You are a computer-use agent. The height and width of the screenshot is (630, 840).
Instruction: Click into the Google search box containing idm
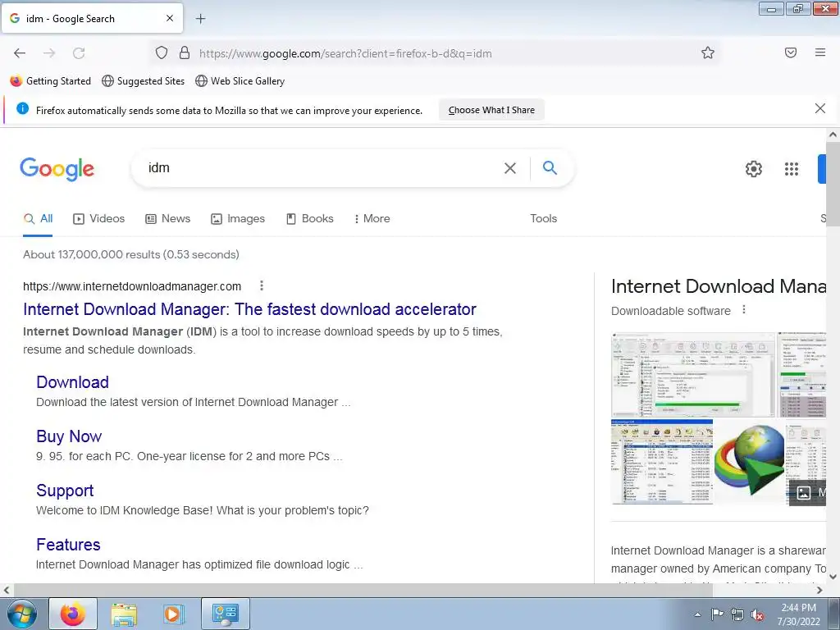(x=322, y=168)
